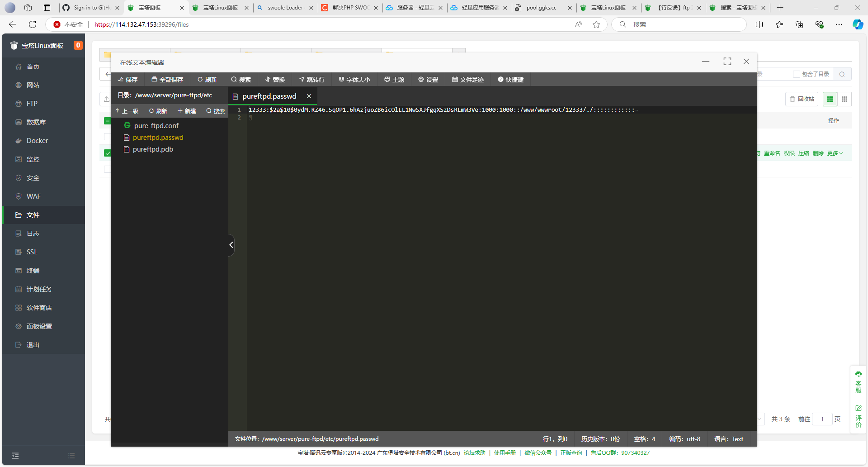Expand More (更多) dropdown on file row

tap(835, 153)
